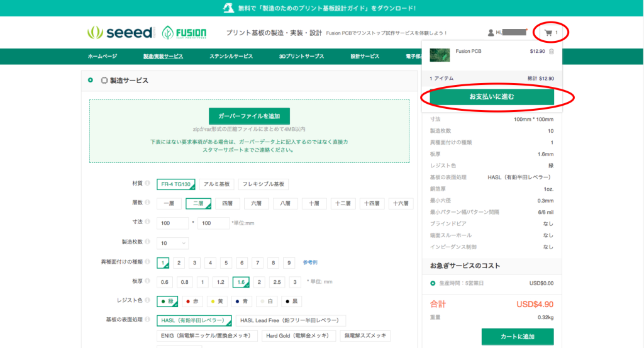Click info icon beside レジスト色 label
644x348 pixels.
[x=148, y=301]
